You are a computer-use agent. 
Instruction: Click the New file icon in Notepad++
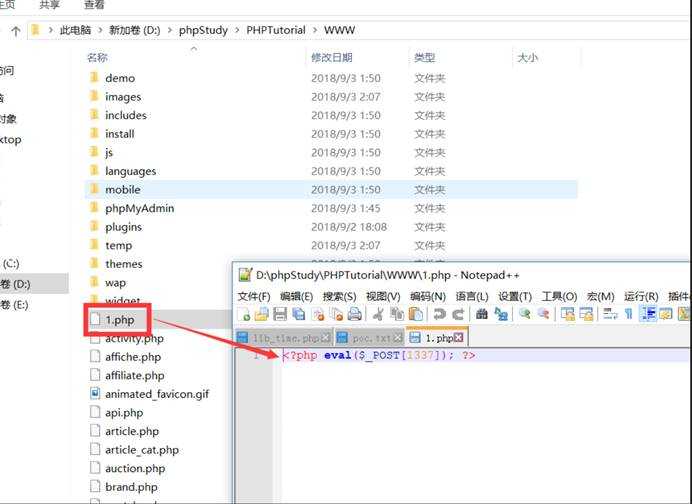(244, 314)
